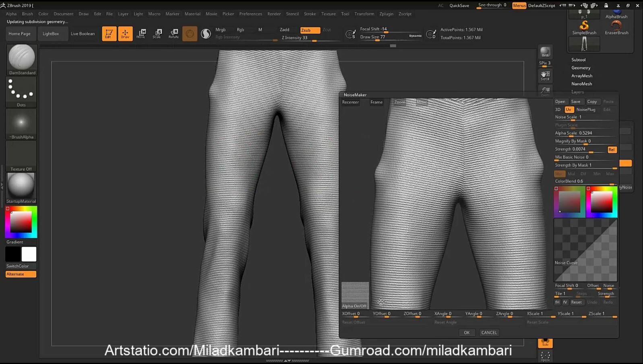643x364 pixels.
Task: Select the AlphaBrush tool
Action: [616, 14]
